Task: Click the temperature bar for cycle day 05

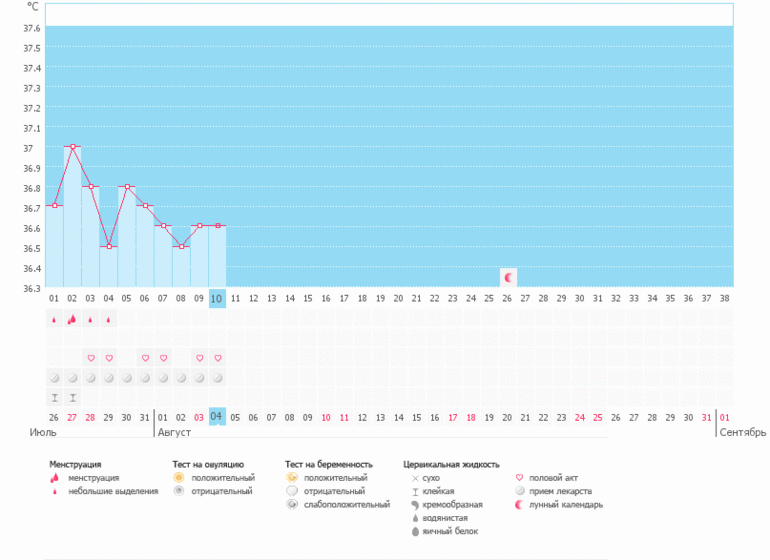Action: (x=127, y=236)
